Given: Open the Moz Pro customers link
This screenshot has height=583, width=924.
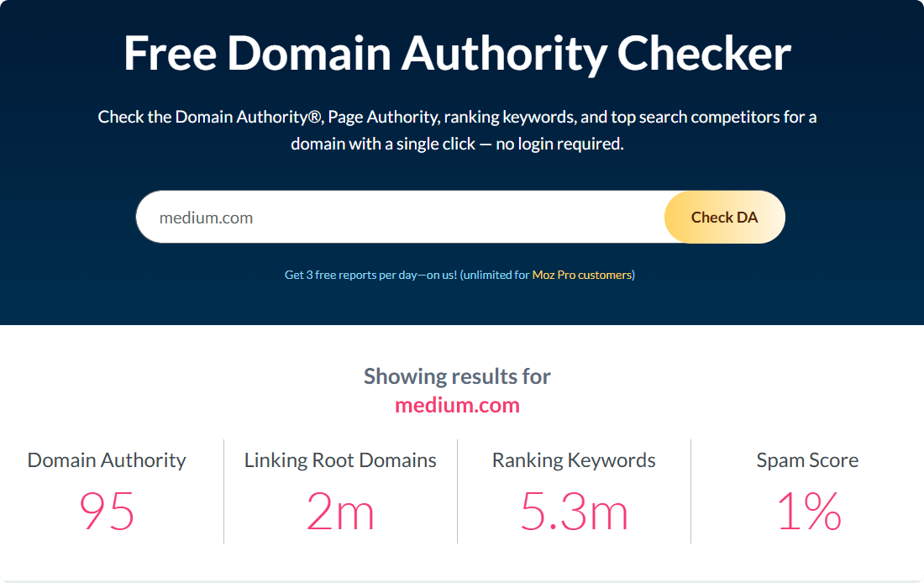Looking at the screenshot, I should pyautogui.click(x=582, y=275).
